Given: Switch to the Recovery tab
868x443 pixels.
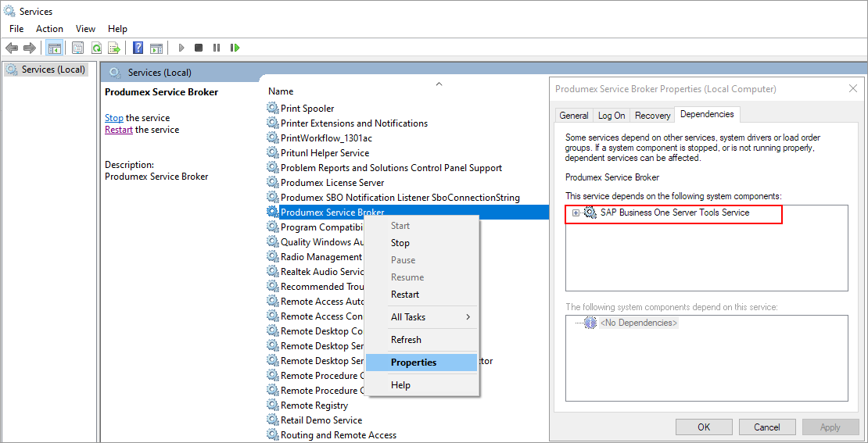Looking at the screenshot, I should pos(652,116).
